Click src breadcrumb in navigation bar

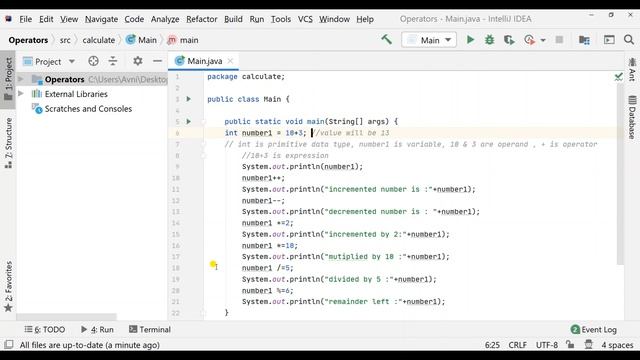pos(65,40)
